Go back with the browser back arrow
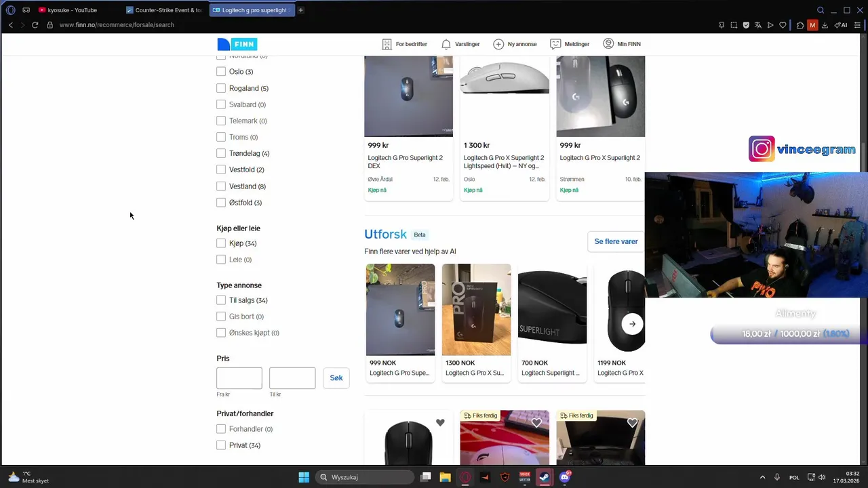 [x=10, y=25]
